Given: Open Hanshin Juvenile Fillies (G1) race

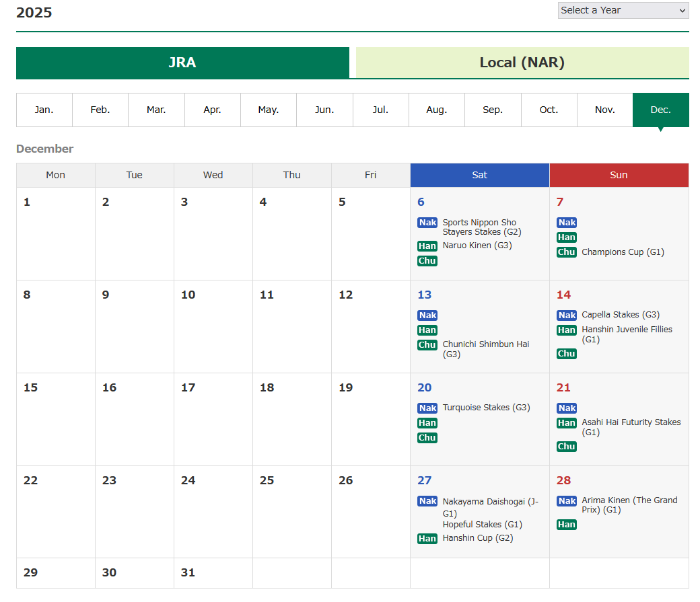Looking at the screenshot, I should (627, 334).
